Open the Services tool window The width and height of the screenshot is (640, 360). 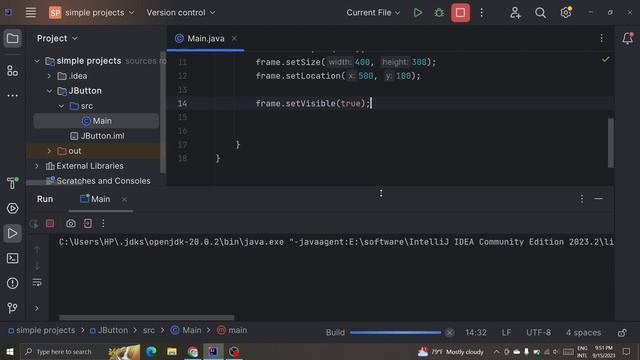click(x=12, y=208)
